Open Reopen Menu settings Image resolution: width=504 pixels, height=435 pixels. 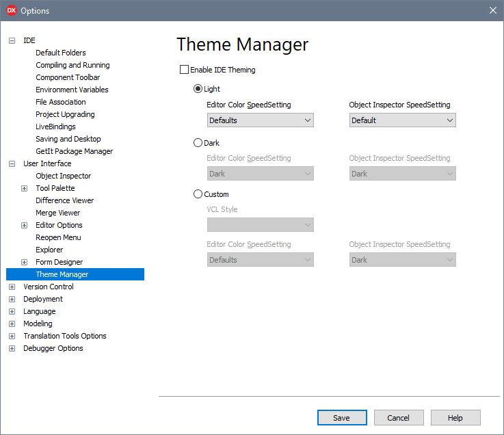pyautogui.click(x=58, y=237)
